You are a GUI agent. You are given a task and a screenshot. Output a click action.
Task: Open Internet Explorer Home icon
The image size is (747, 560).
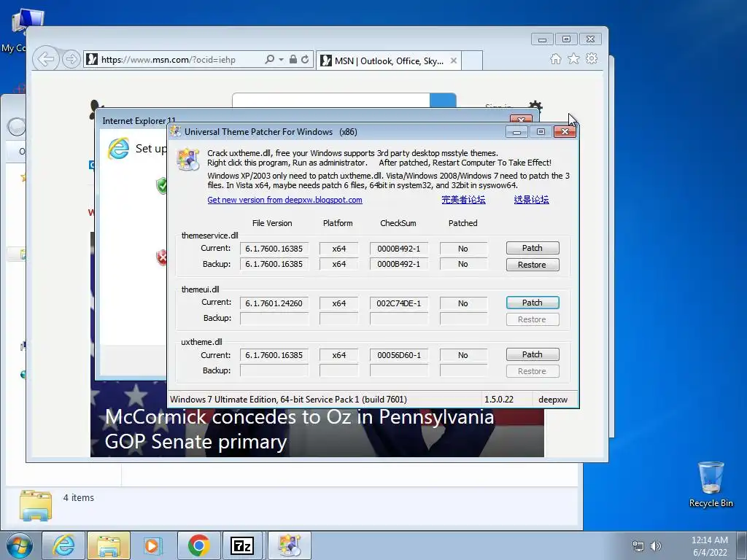point(555,58)
